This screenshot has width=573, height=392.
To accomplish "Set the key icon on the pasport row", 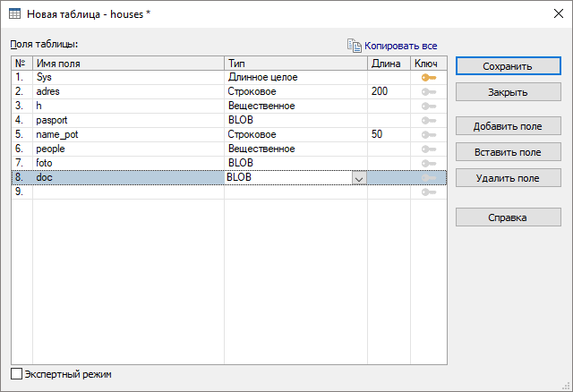I will (428, 121).
